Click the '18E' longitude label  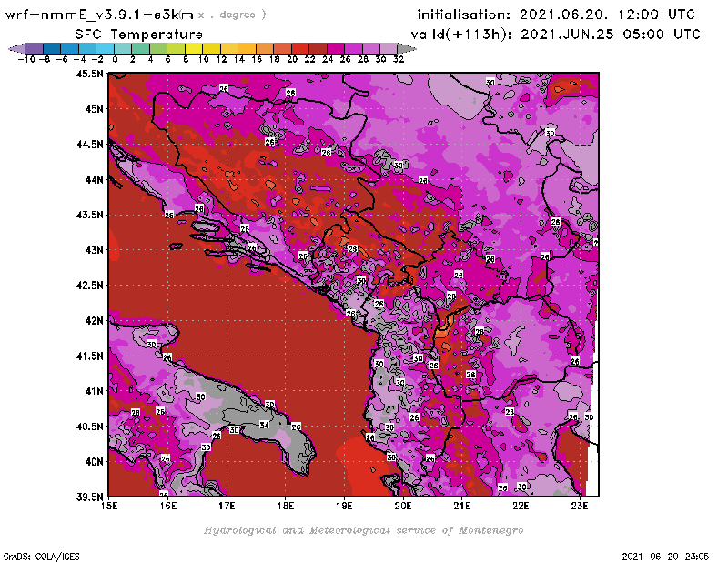coord(286,506)
